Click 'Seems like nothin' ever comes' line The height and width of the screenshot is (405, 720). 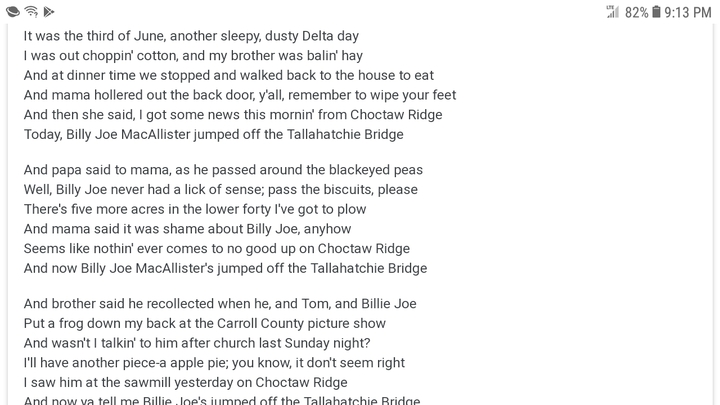coord(217,249)
